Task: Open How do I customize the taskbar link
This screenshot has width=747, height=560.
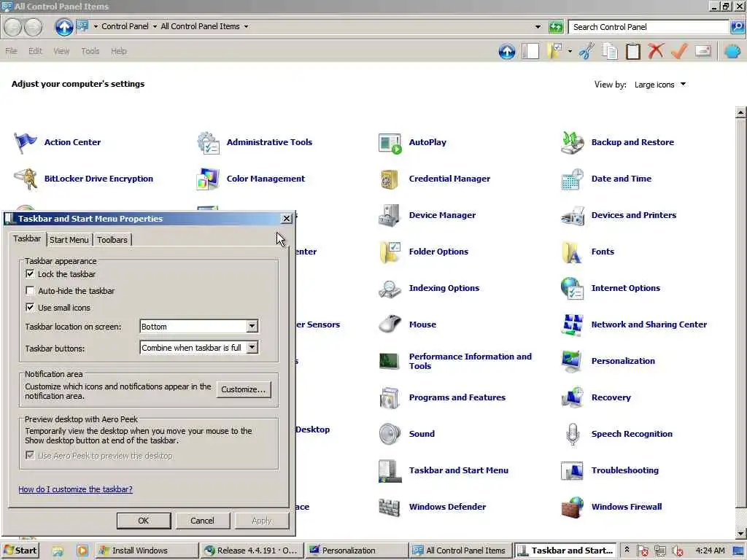Action: point(76,489)
